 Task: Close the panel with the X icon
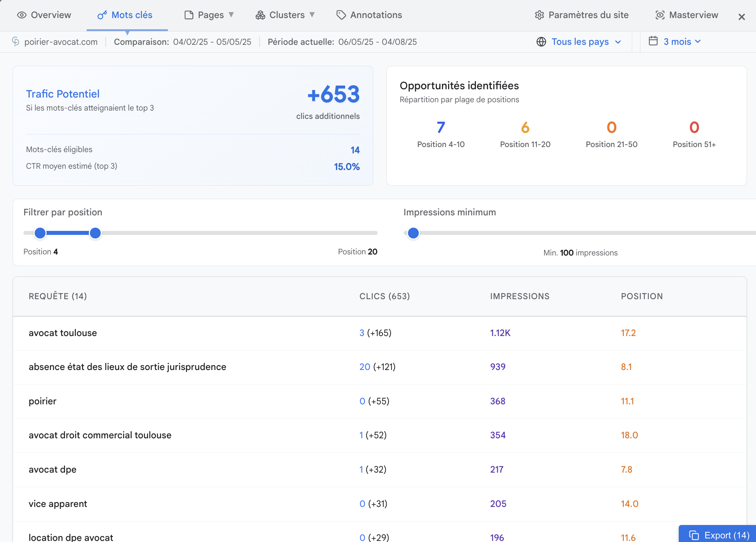[x=742, y=17]
